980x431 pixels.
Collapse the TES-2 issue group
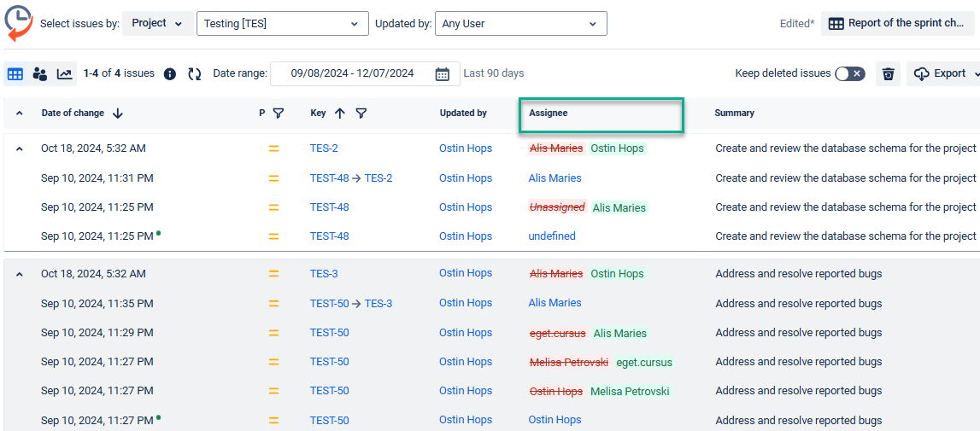click(x=20, y=149)
